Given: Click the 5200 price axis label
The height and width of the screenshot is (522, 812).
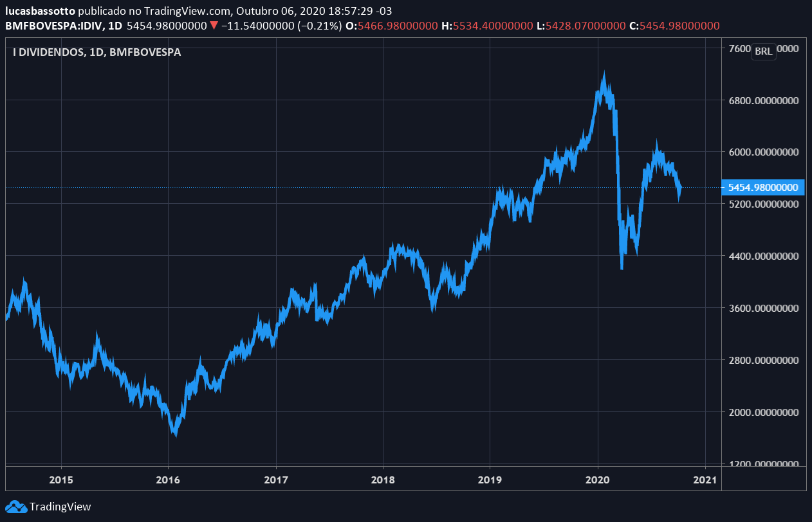Looking at the screenshot, I should click(764, 204).
